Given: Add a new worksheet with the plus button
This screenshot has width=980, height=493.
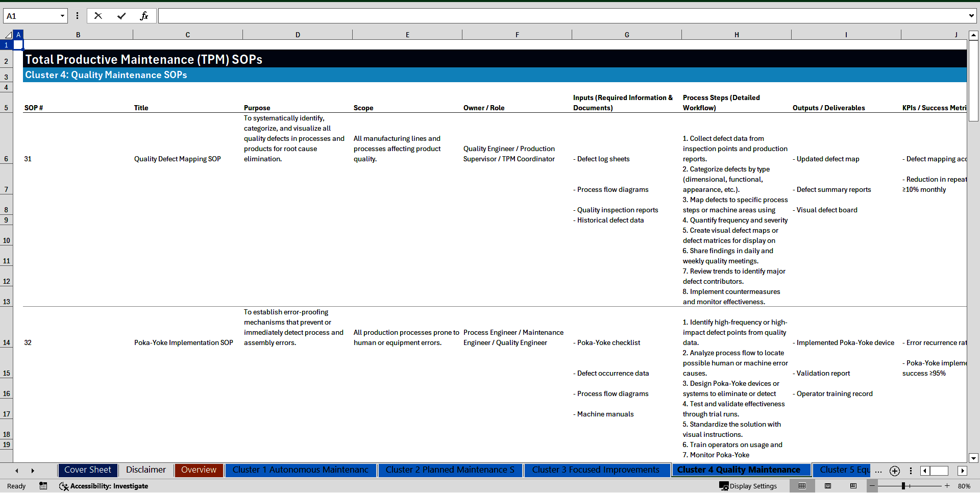Looking at the screenshot, I should pos(894,471).
